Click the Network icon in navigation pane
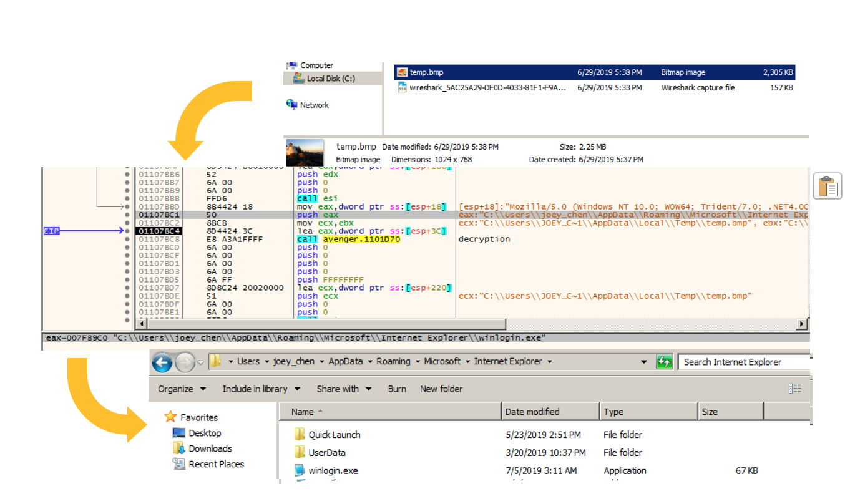 tap(292, 105)
